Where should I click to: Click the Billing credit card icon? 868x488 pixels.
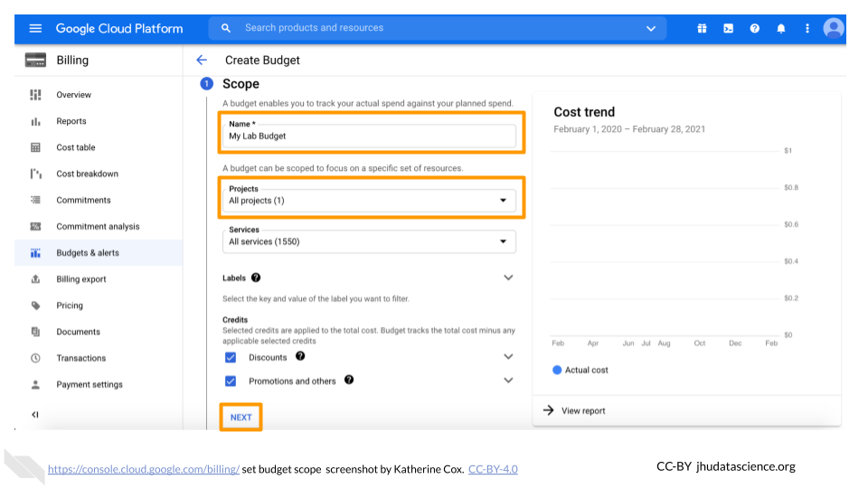(35, 60)
